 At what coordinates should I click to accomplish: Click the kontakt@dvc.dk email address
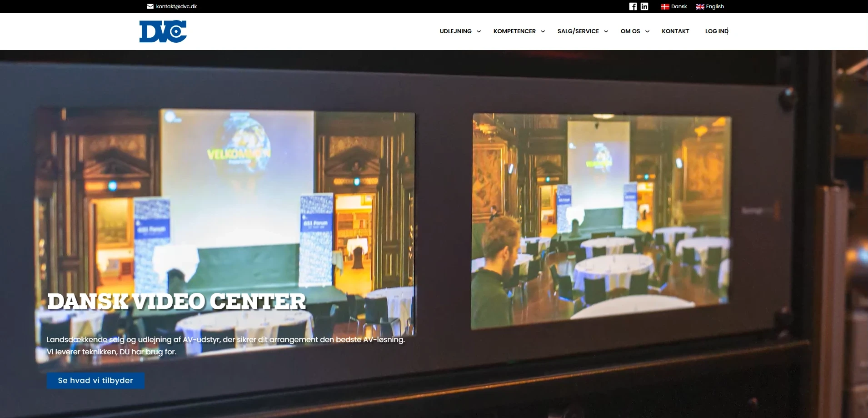pos(176,6)
